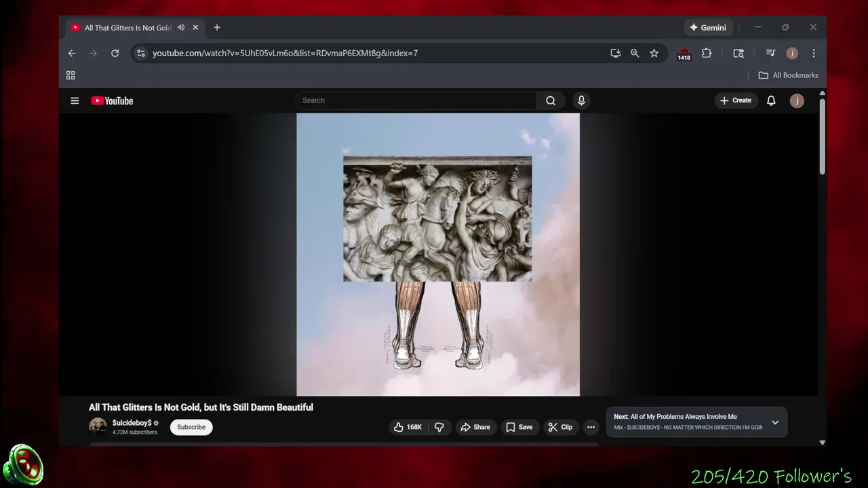Screen dimensions: 868x488
Task: Click the 4.72M subscribers text
Action: [134, 432]
